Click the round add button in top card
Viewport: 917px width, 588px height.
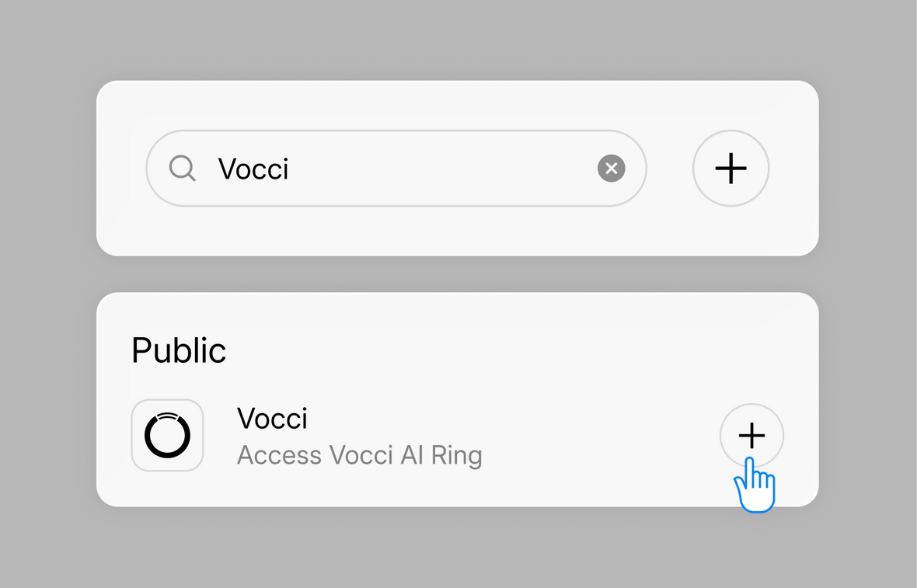730,169
